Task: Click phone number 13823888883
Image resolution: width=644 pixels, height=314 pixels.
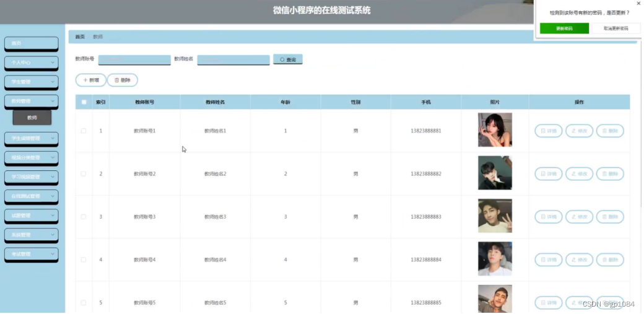Action: tap(426, 217)
